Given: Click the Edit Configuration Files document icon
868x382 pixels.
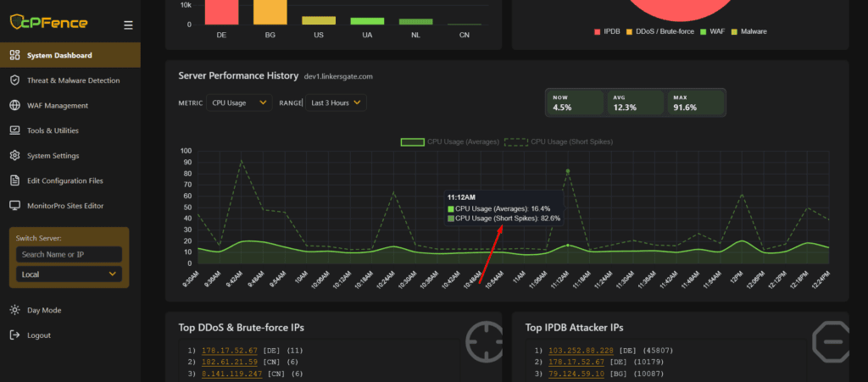Looking at the screenshot, I should pos(14,180).
